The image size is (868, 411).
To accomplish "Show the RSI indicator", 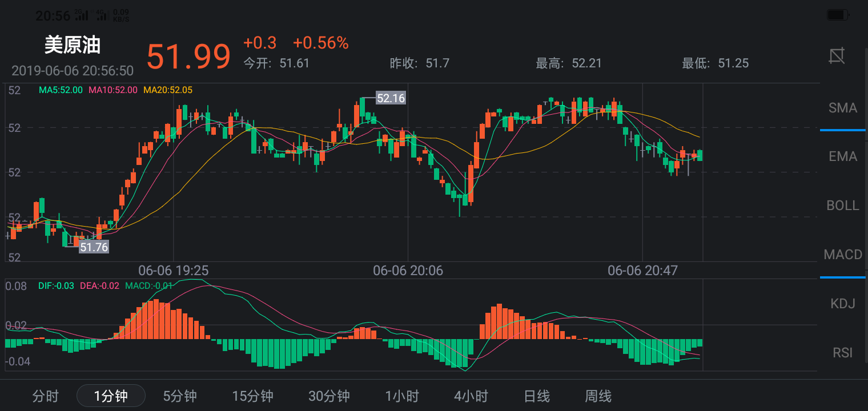I will tap(843, 353).
